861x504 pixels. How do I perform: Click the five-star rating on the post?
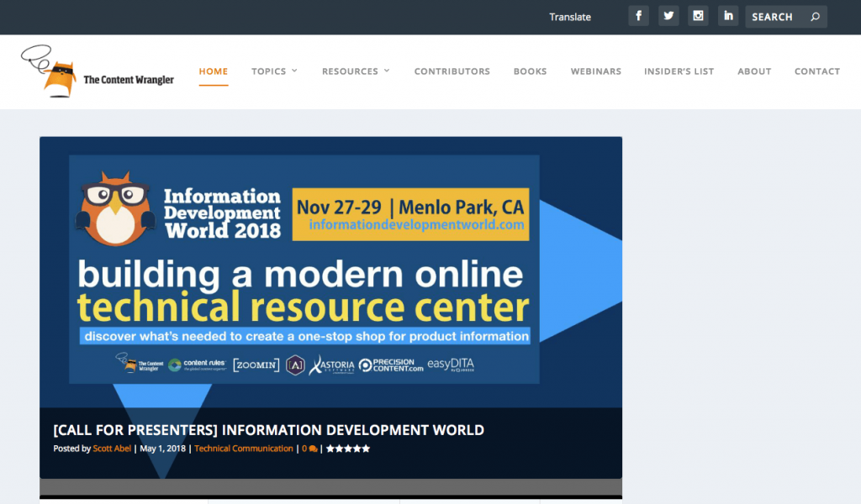coord(347,448)
